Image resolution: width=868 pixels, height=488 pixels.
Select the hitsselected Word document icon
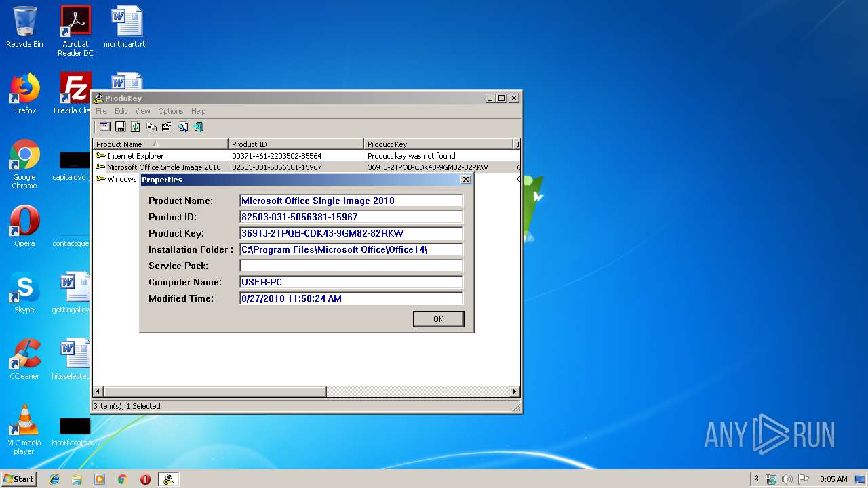[x=73, y=359]
